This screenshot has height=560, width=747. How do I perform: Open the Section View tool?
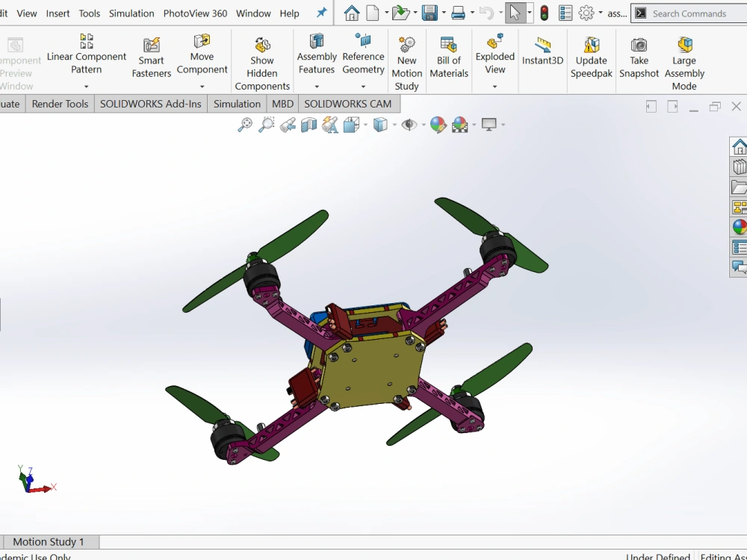309,125
